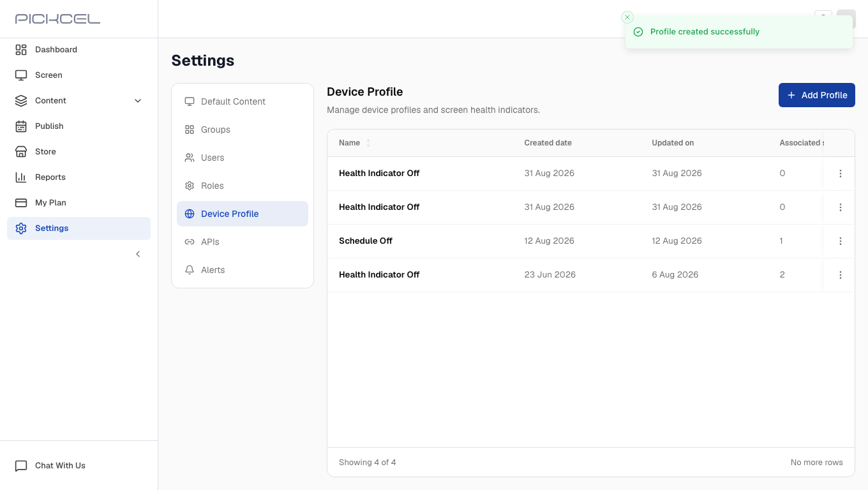The width and height of the screenshot is (868, 490).
Task: Open options for the 23 Jun 2026 profile
Action: [x=841, y=275]
